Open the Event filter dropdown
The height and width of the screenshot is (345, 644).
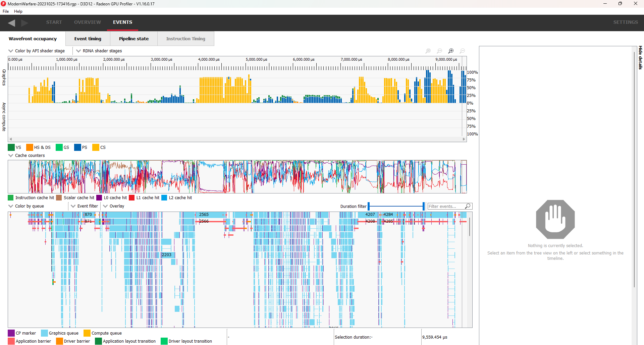pos(85,206)
